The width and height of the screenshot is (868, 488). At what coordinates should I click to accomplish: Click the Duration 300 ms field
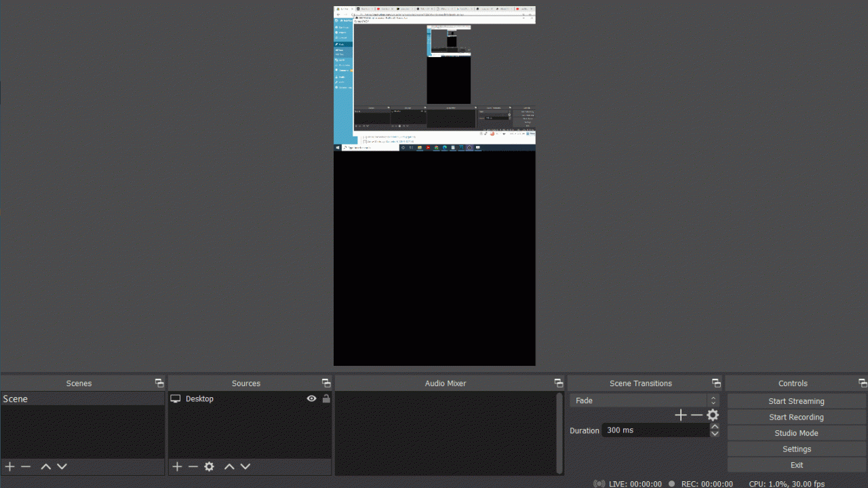pyautogui.click(x=656, y=430)
